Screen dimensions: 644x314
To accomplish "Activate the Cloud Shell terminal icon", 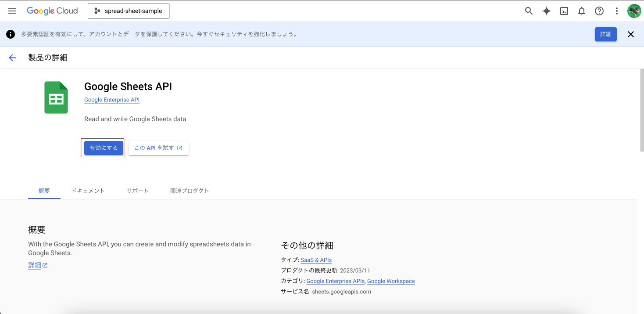I will pyautogui.click(x=564, y=11).
